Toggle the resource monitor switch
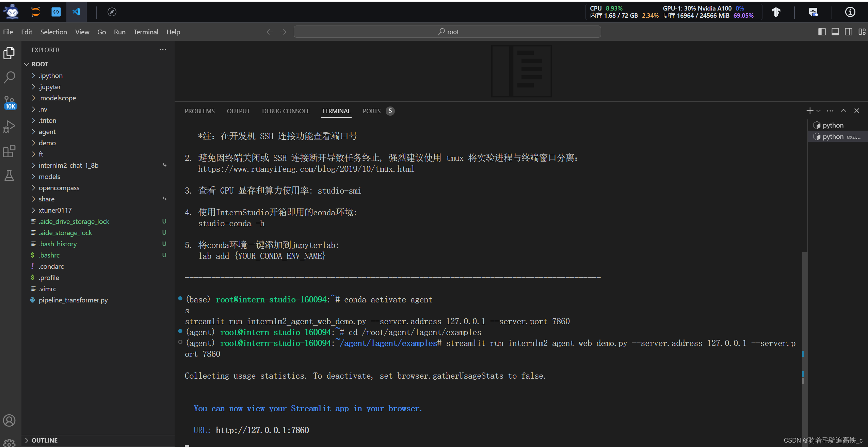 click(x=814, y=12)
